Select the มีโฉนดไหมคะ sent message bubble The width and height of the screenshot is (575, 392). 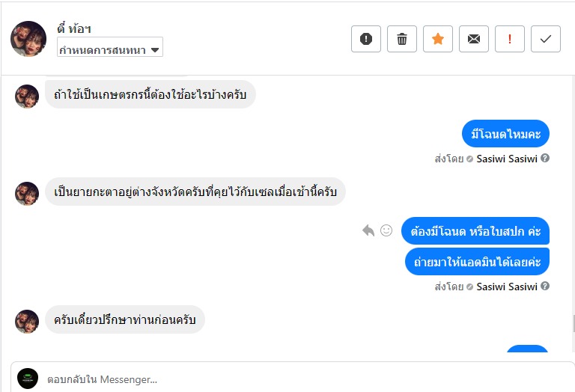pos(506,134)
